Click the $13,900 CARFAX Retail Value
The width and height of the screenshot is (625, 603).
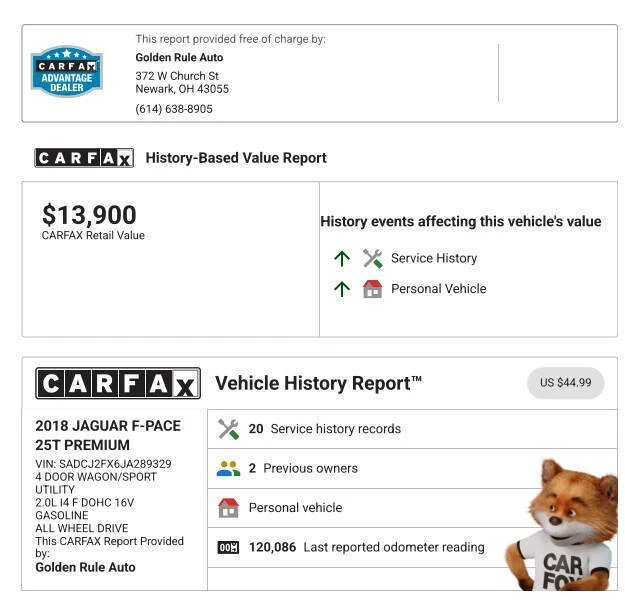pos(89,215)
